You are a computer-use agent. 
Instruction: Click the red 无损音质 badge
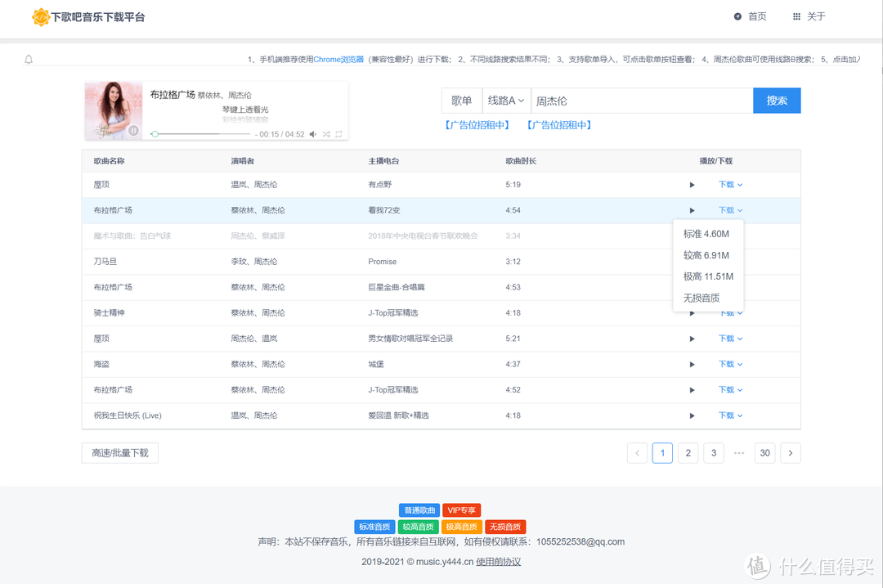[x=505, y=527]
